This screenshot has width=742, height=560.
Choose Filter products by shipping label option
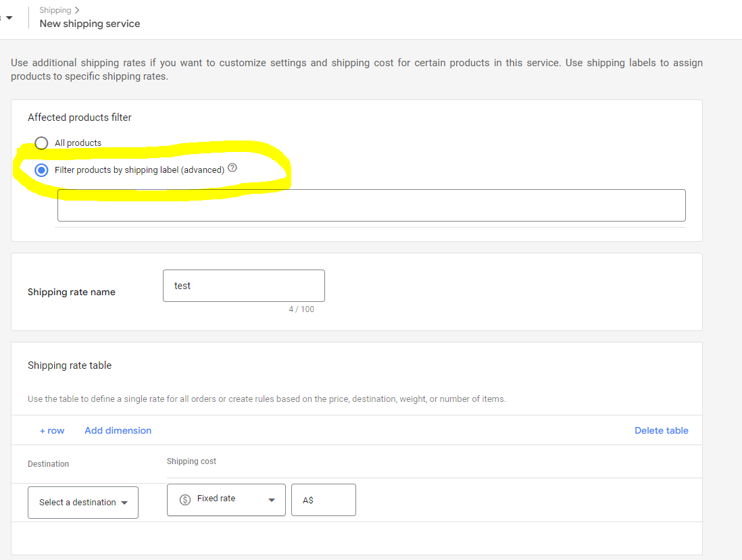coord(42,170)
